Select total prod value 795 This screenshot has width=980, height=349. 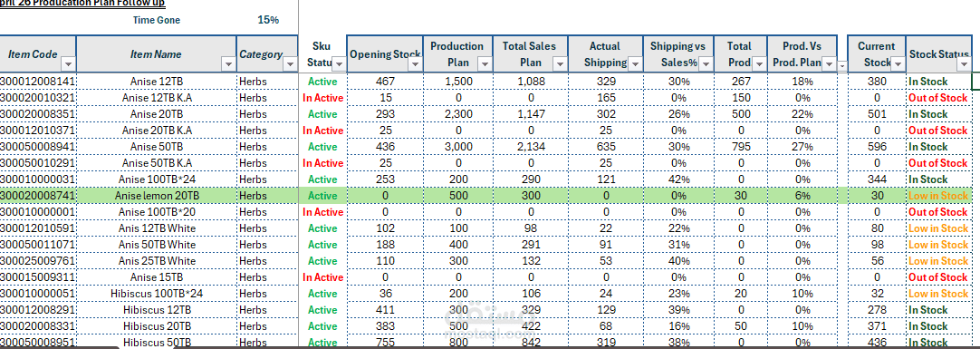click(741, 146)
